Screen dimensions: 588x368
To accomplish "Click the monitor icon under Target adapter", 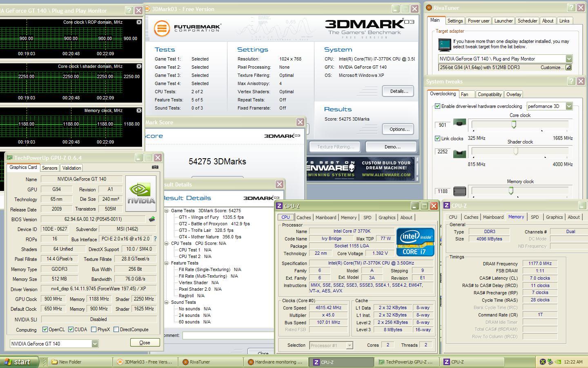I will (444, 44).
